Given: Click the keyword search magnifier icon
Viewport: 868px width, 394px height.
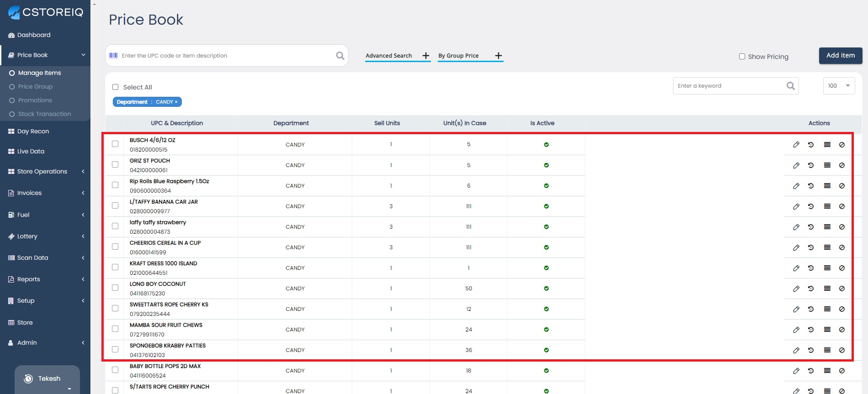Looking at the screenshot, I should click(x=791, y=86).
